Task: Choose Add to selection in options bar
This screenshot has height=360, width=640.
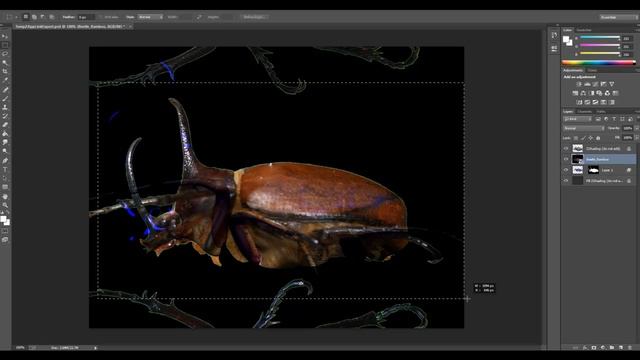Action: pos(34,17)
